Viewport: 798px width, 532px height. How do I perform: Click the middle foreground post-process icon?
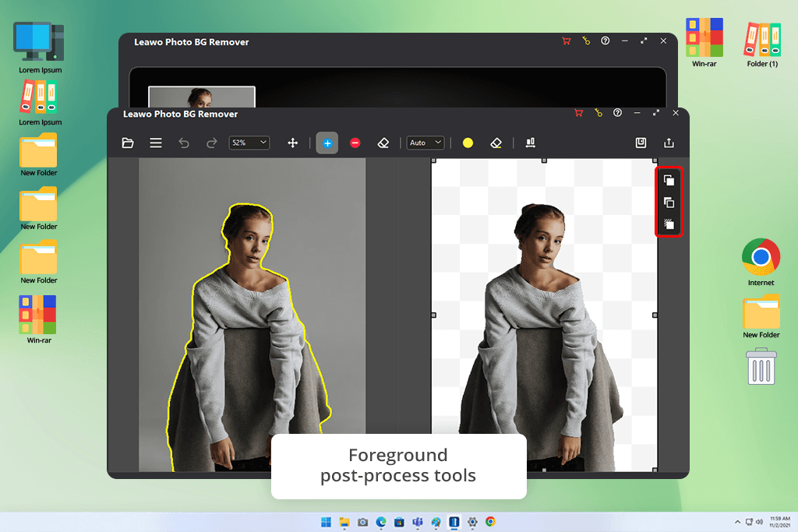click(x=669, y=203)
